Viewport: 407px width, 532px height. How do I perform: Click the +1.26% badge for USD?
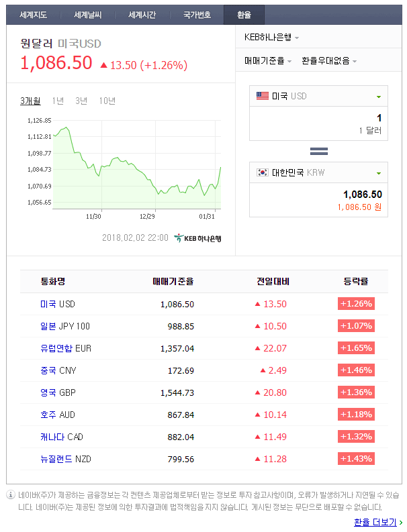(356, 304)
